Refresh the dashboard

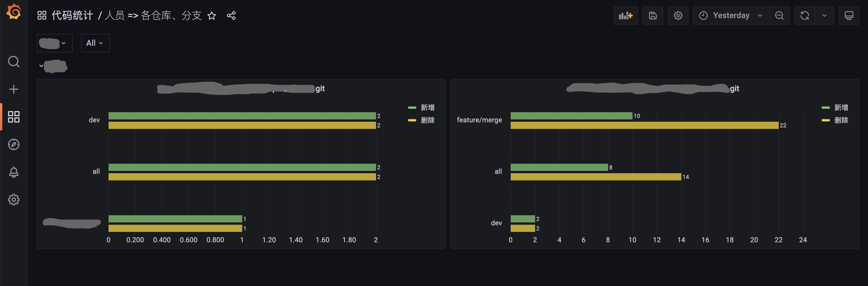805,16
